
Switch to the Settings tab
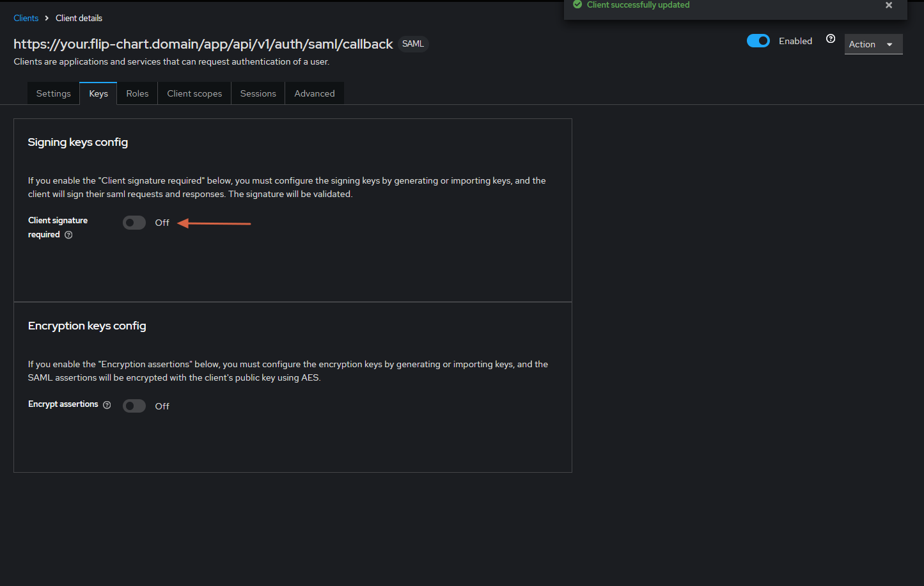pyautogui.click(x=54, y=93)
